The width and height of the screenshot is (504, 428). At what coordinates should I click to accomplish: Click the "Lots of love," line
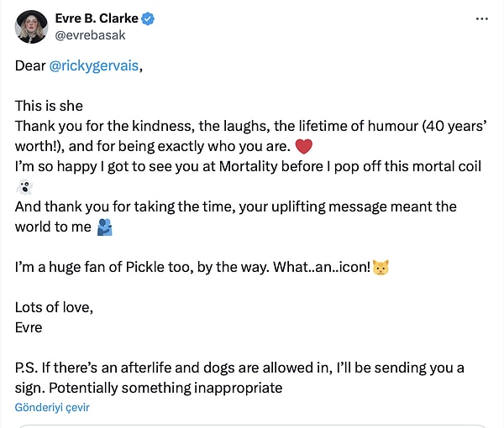coord(54,308)
